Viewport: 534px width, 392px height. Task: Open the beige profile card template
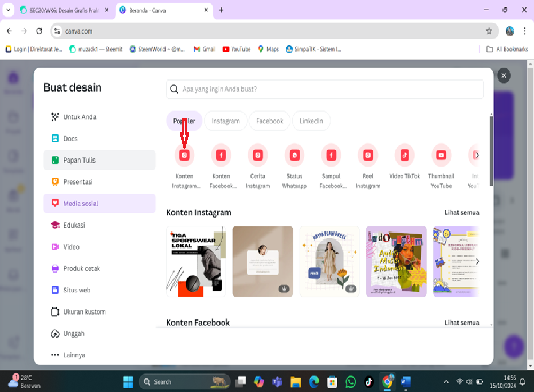263,261
